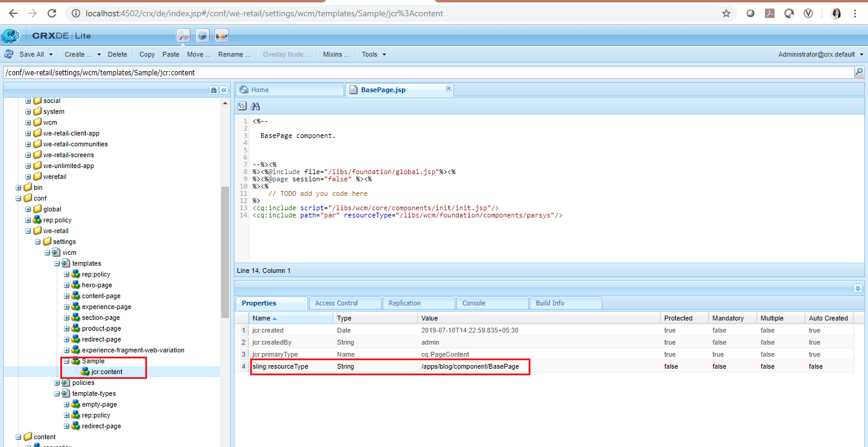Click Paste in the toolbar
This screenshot has height=447, width=868.
click(x=171, y=54)
